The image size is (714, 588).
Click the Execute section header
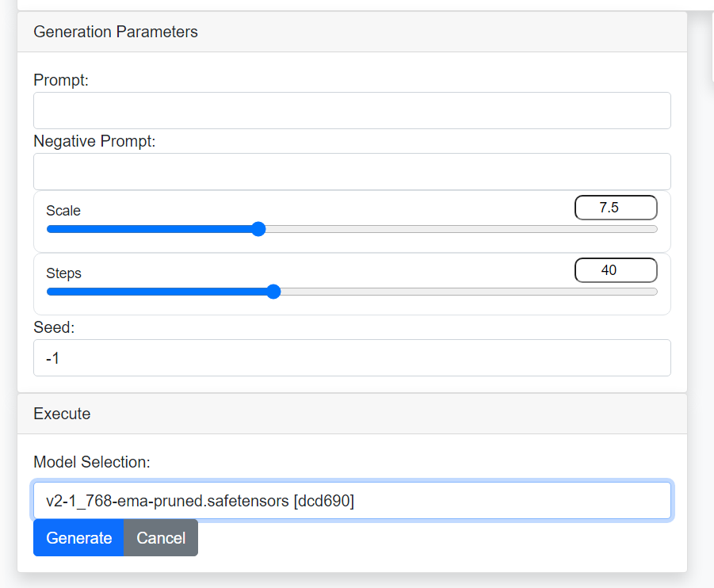pyautogui.click(x=62, y=413)
